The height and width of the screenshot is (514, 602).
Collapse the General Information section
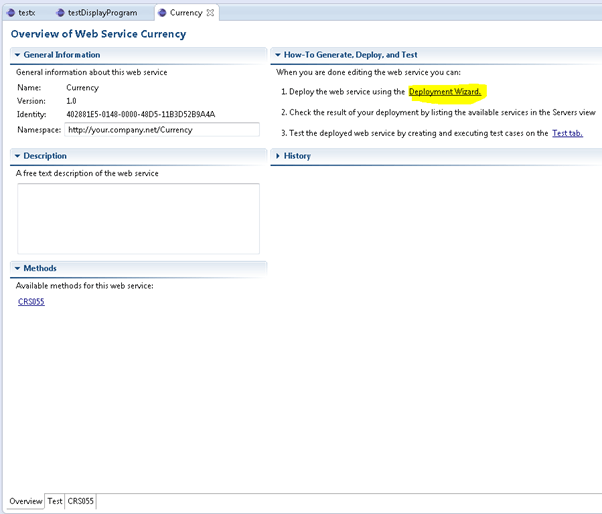(x=17, y=55)
